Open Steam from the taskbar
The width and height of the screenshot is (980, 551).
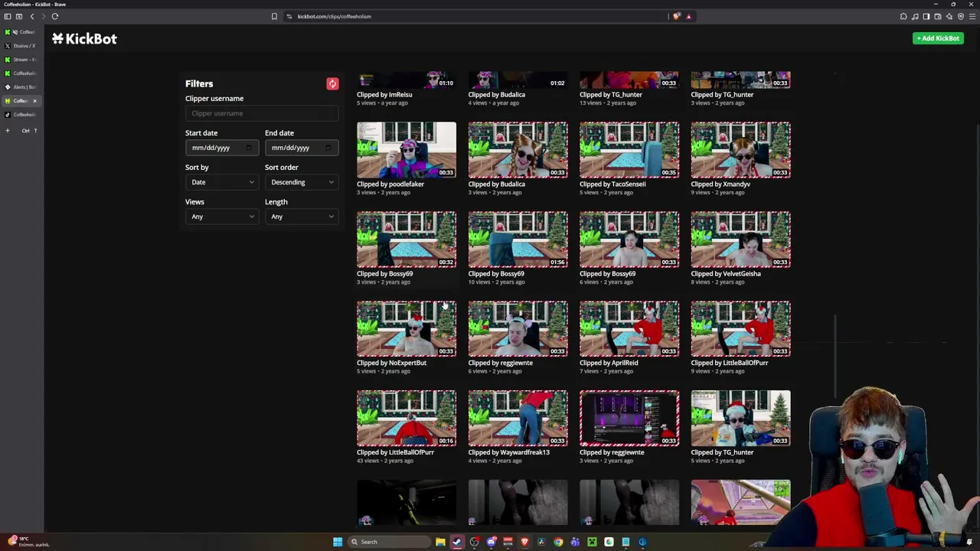point(457,542)
